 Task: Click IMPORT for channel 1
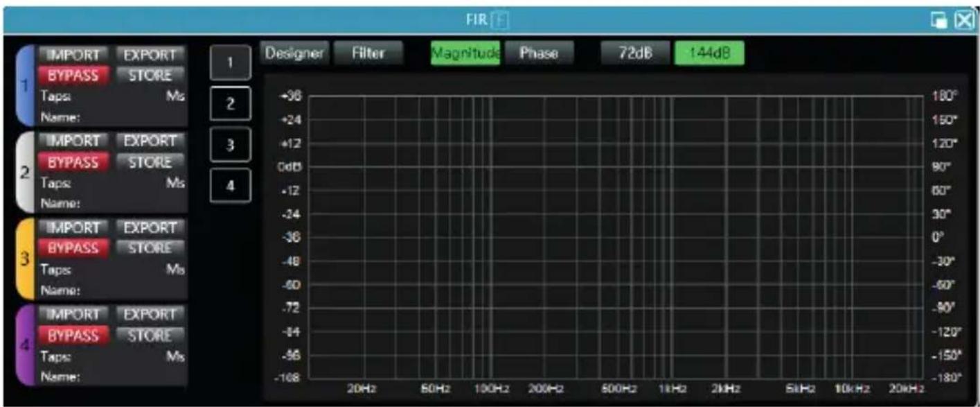pyautogui.click(x=73, y=55)
